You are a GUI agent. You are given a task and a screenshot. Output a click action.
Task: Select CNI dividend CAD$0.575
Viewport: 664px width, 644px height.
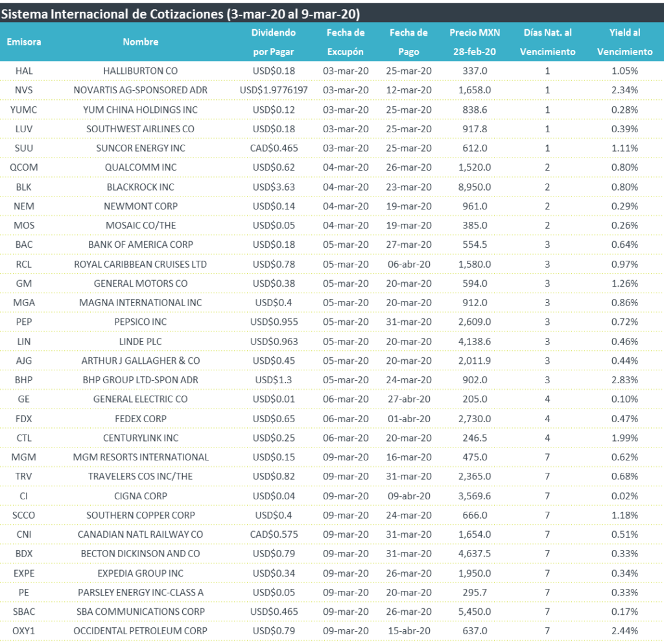[274, 534]
